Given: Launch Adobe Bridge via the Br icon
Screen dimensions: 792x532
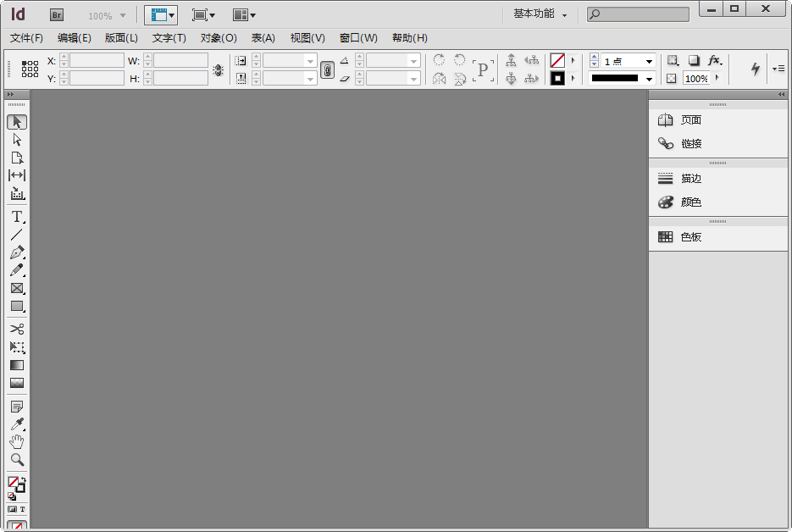Looking at the screenshot, I should [x=56, y=14].
